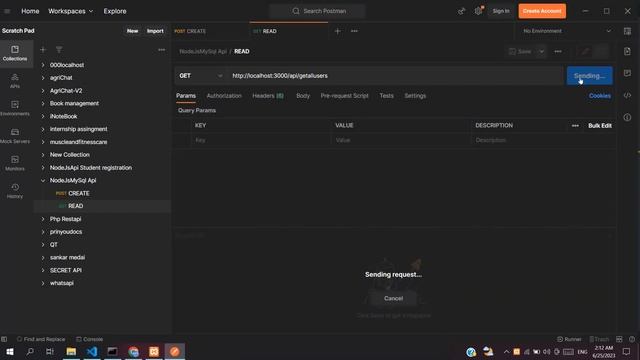This screenshot has height=360, width=640.
Task: Open the Environments sidebar panel
Action: (15, 108)
